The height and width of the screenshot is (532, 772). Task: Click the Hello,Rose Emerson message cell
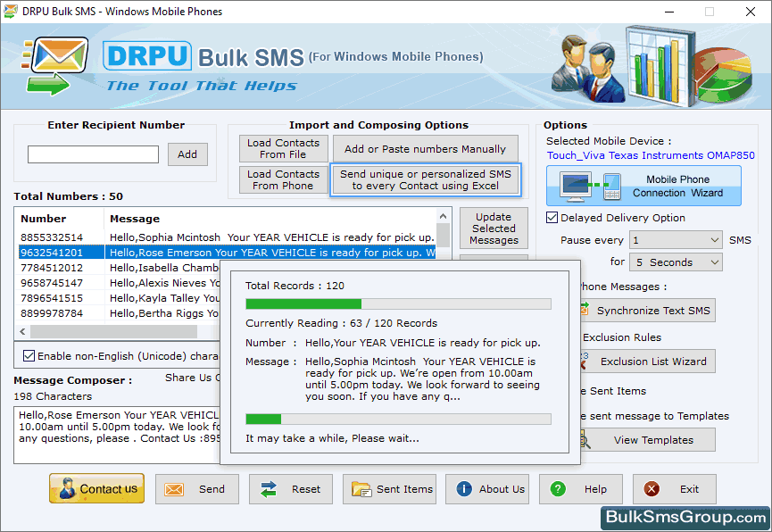tap(270, 253)
